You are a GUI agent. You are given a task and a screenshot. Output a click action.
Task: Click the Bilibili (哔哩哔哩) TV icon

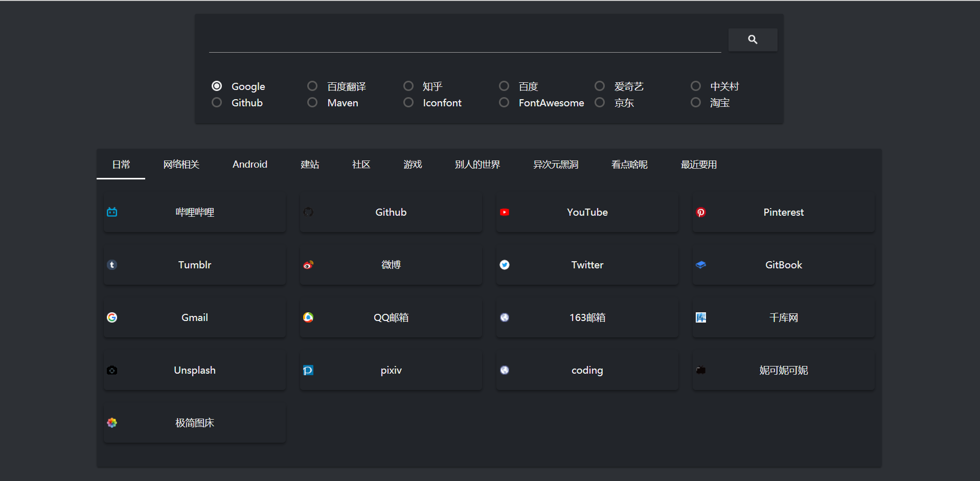click(x=112, y=212)
